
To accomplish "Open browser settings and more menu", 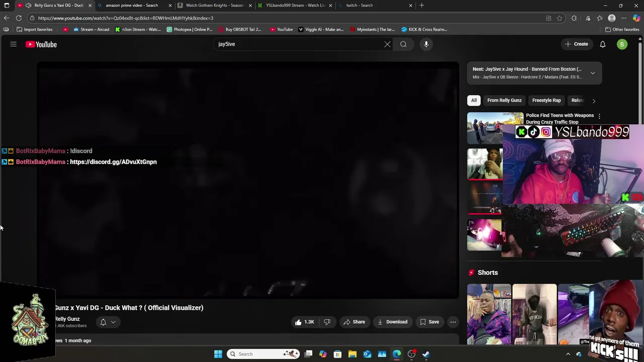I will pos(624,18).
